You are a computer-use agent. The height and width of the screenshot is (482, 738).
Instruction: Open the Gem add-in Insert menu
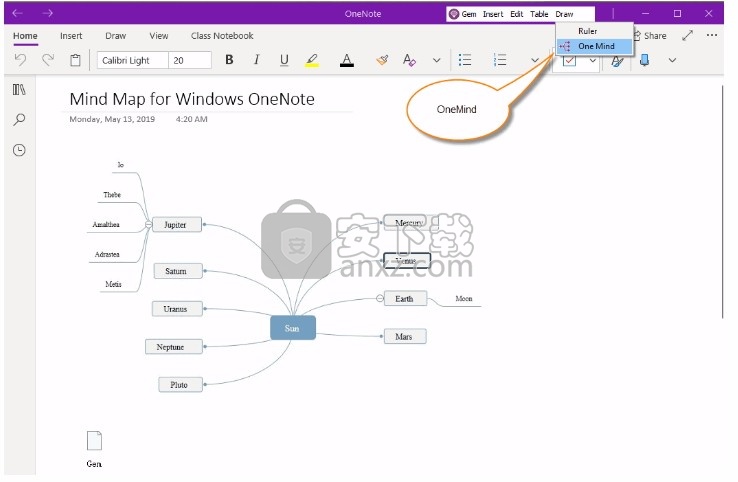(x=493, y=14)
